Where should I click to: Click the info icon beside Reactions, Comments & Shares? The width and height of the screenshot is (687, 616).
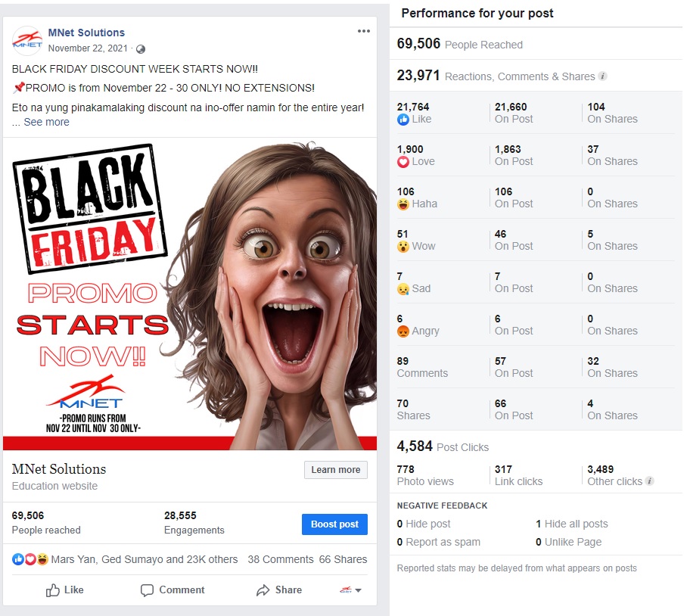(603, 76)
